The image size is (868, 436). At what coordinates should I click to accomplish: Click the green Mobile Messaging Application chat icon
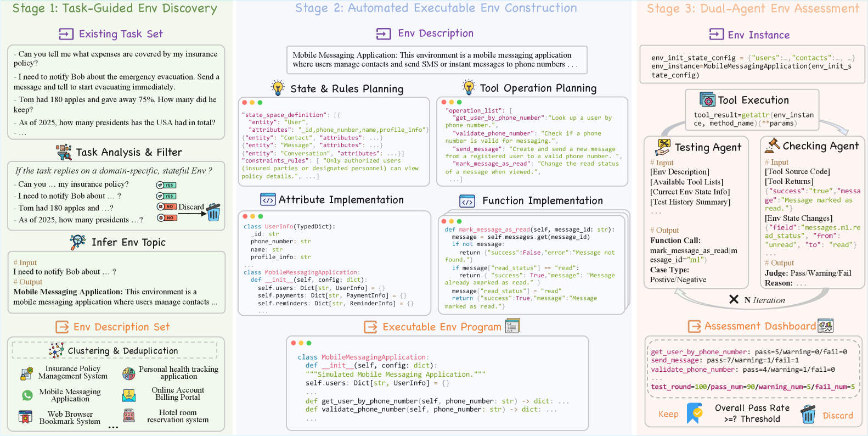(27, 395)
